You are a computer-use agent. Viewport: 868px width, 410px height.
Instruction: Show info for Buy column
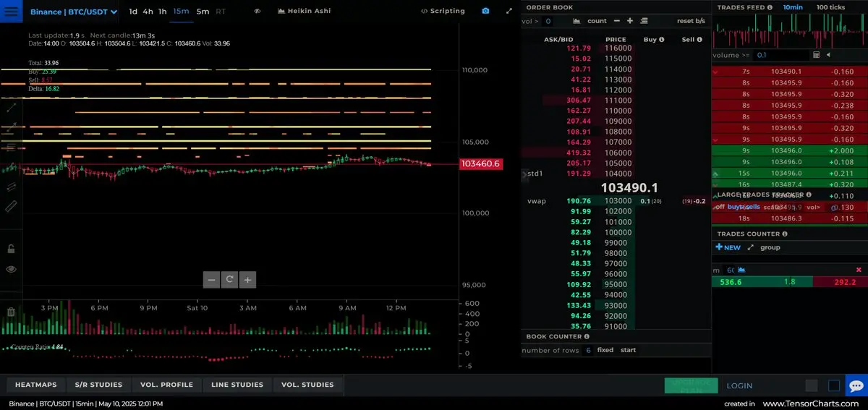[661, 40]
